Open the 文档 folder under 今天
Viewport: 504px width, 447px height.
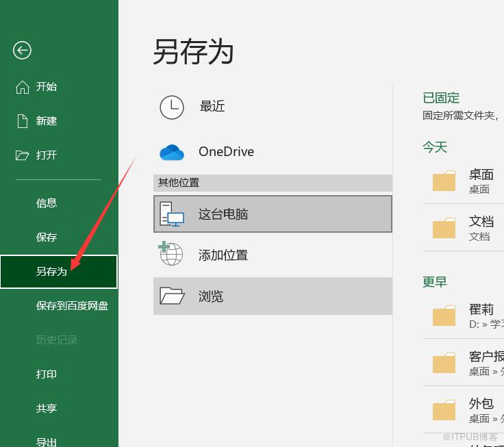tap(464, 228)
